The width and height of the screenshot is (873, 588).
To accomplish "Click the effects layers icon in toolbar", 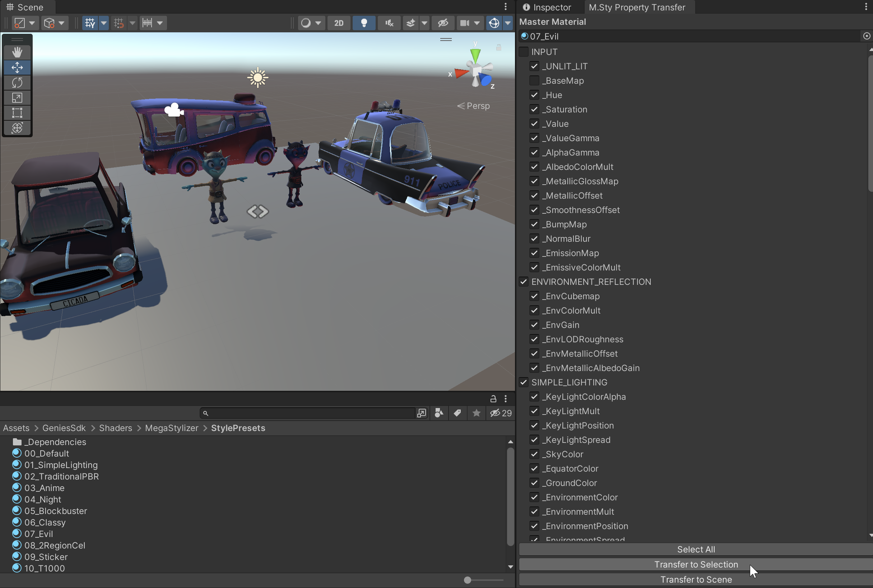I will point(411,23).
